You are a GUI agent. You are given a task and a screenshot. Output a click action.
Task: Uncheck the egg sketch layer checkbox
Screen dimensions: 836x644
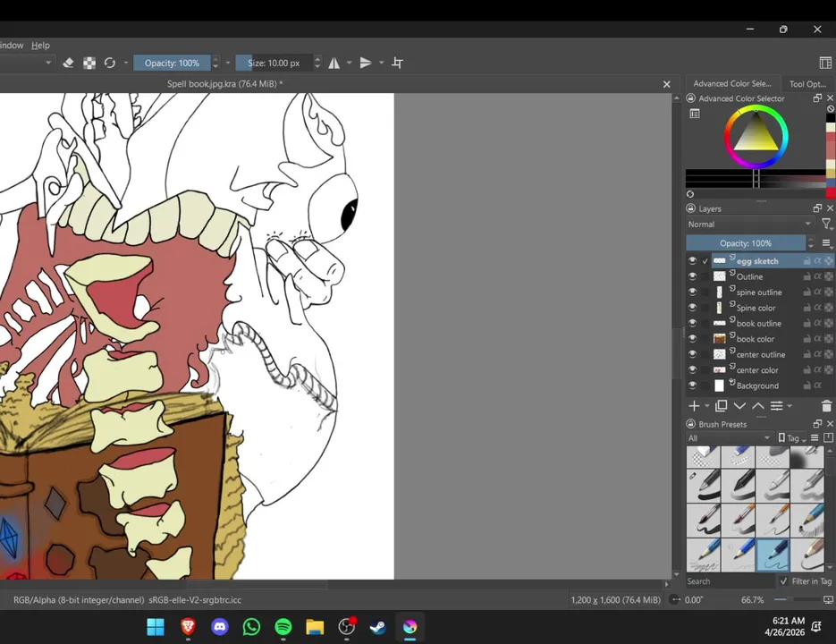(705, 261)
